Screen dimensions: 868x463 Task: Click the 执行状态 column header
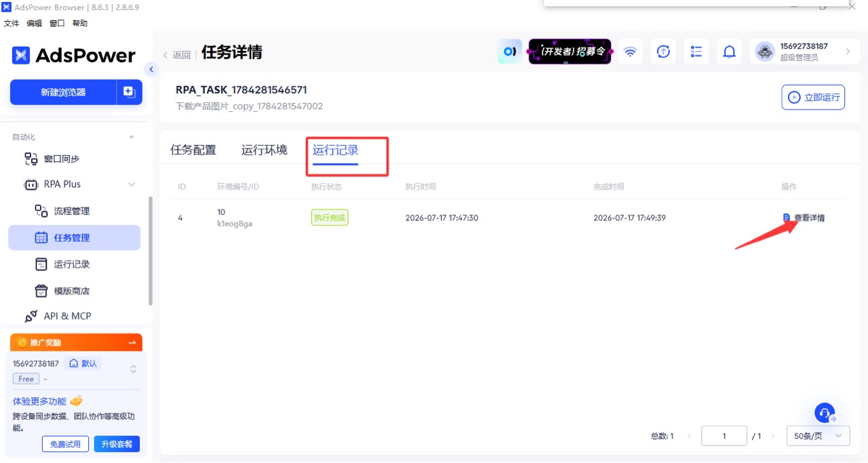(x=326, y=186)
